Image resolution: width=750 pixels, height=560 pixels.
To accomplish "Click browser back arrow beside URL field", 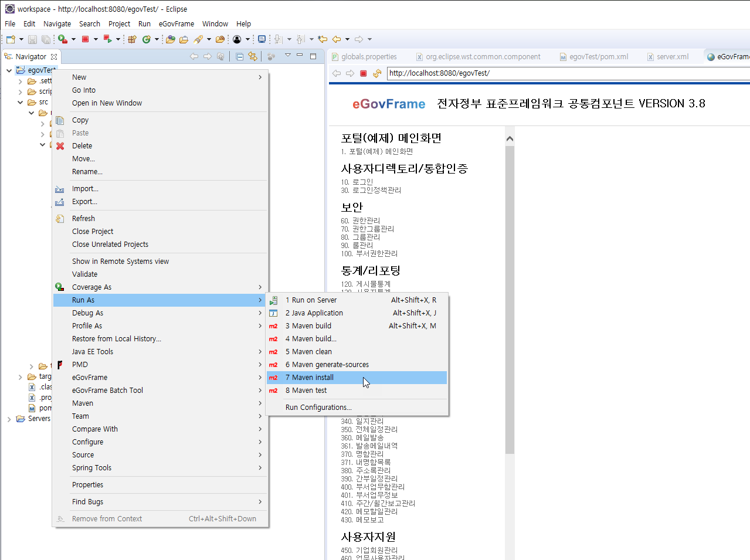I will [x=337, y=73].
